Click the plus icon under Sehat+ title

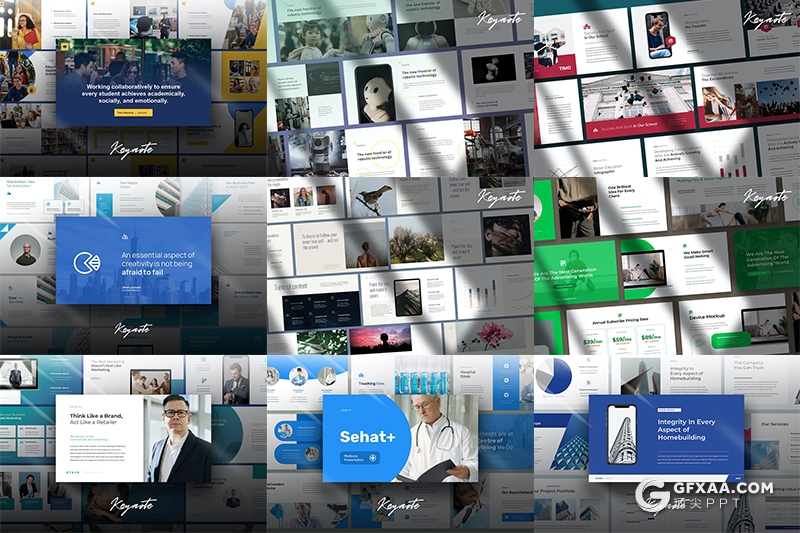click(373, 457)
